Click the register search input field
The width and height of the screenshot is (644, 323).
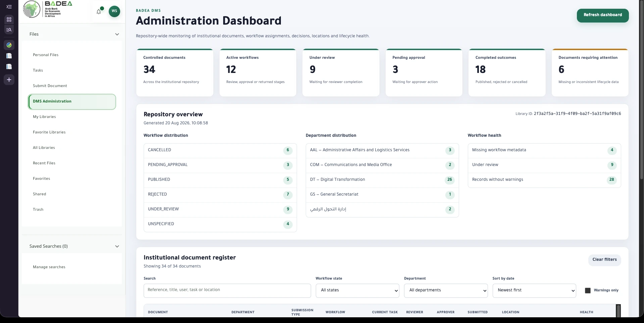[227, 290]
